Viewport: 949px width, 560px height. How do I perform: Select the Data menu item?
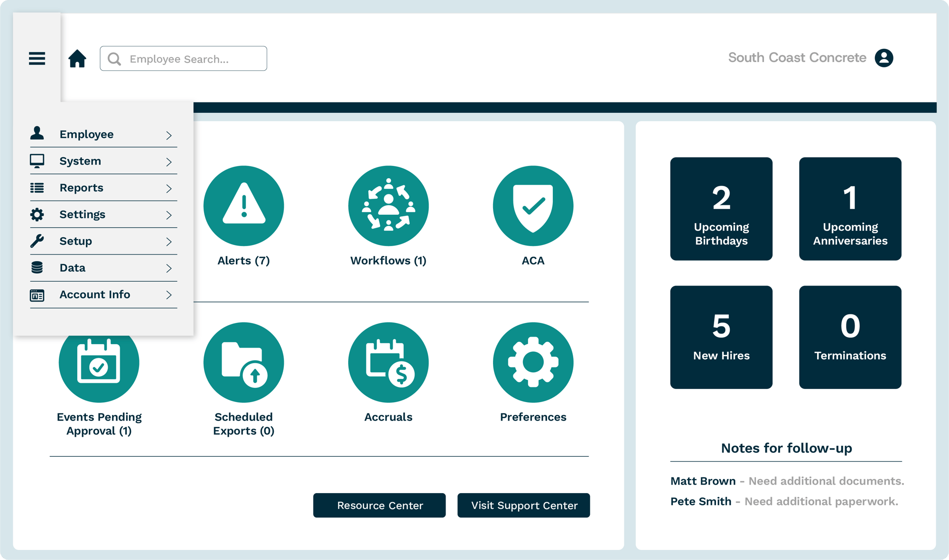103,268
